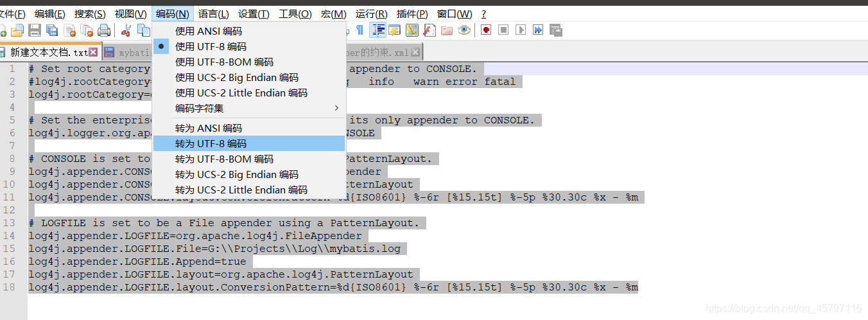Select the checked 使用 UTF-8 编码 option
The width and height of the screenshot is (868, 320).
click(249, 46)
